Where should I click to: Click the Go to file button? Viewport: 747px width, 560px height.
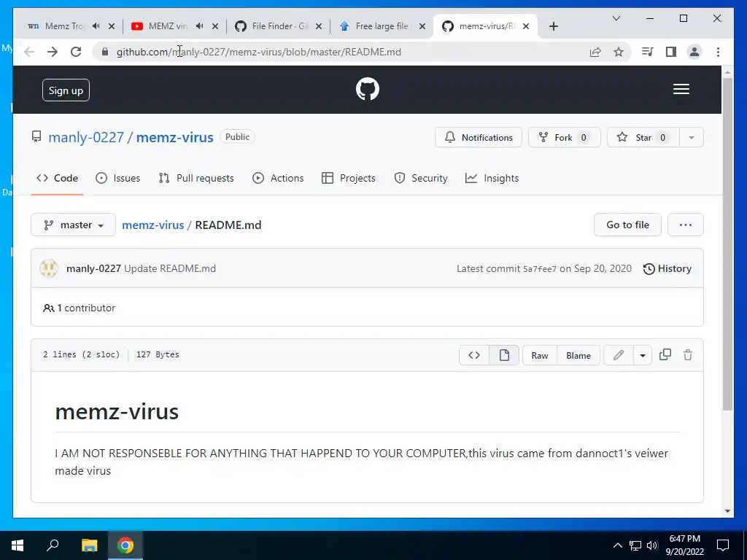pos(627,225)
